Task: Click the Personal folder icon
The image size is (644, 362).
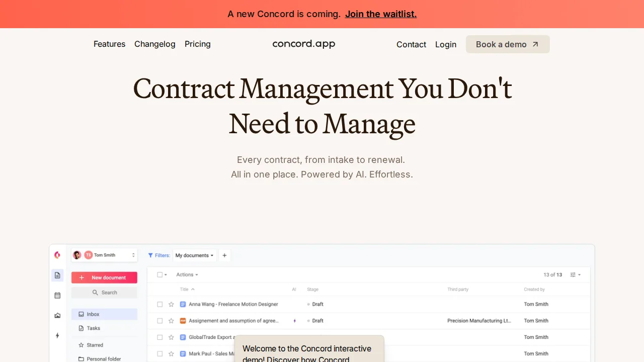Action: click(81, 359)
